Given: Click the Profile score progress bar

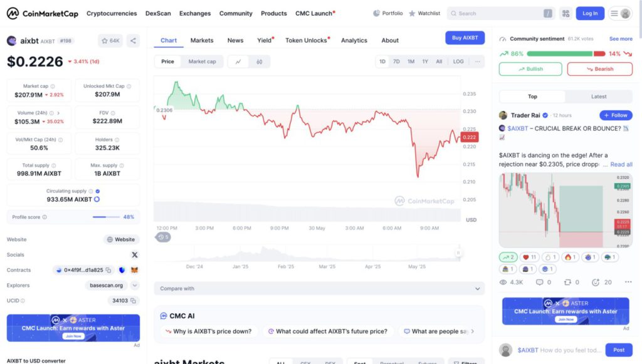Looking at the screenshot, I should 107,217.
